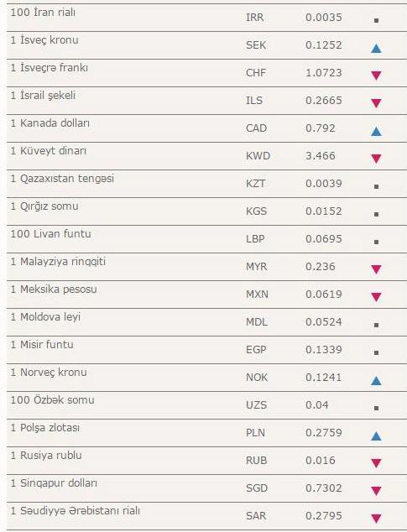Click the MXN currency code
The width and height of the screenshot is (407, 532).
tap(257, 295)
